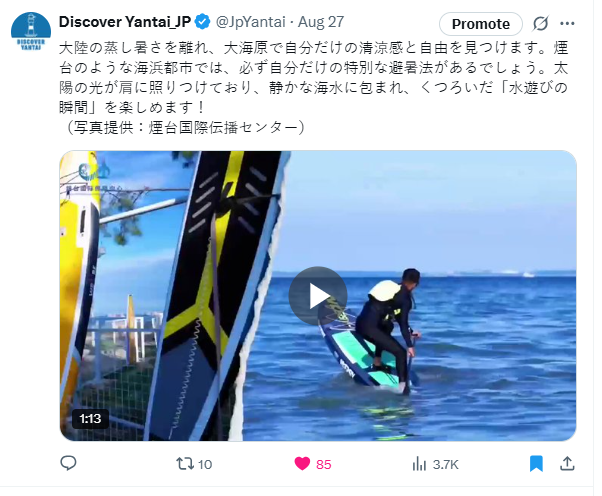The height and width of the screenshot is (496, 602).
Task: Open the three-dot more options menu
Action: click(567, 24)
